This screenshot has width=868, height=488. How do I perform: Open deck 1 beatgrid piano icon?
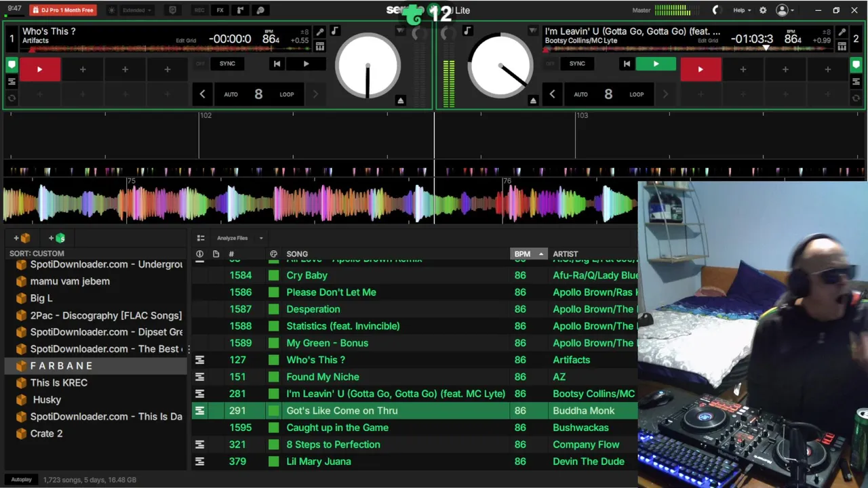point(319,46)
